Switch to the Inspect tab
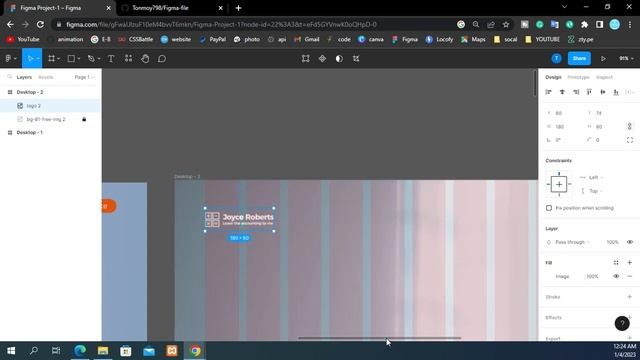640x360 pixels. [x=604, y=77]
